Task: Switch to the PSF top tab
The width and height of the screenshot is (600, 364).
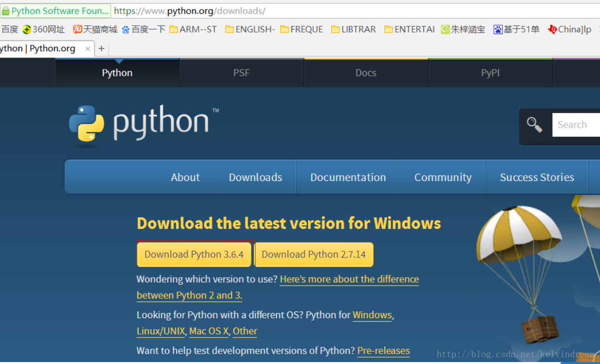Action: 241,73
